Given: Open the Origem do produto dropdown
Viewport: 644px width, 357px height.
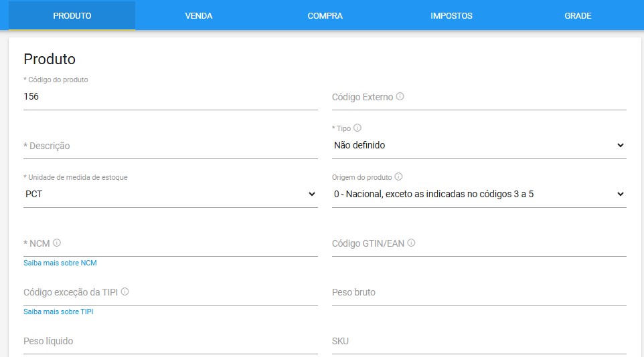Looking at the screenshot, I should (x=479, y=194).
